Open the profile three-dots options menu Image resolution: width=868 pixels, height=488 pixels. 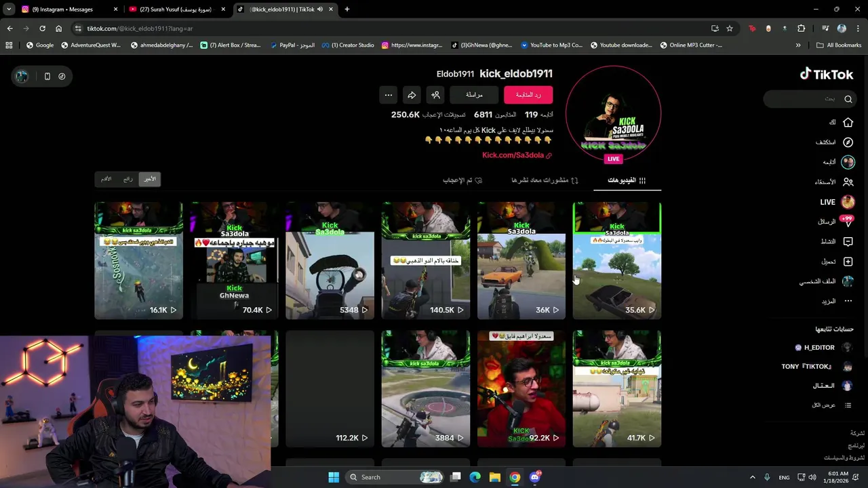[389, 95]
